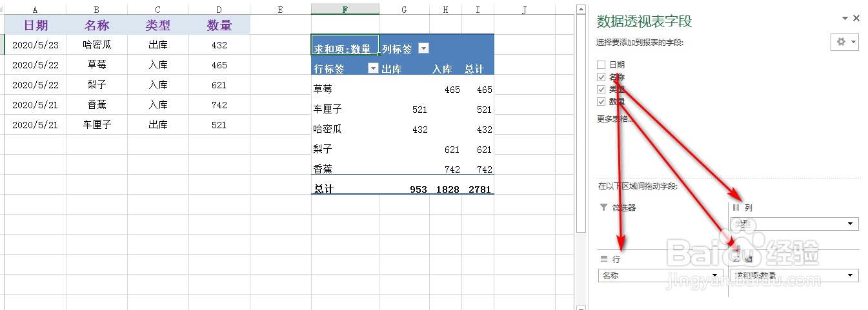Select quantity cell 521 in column D

pos(219,125)
